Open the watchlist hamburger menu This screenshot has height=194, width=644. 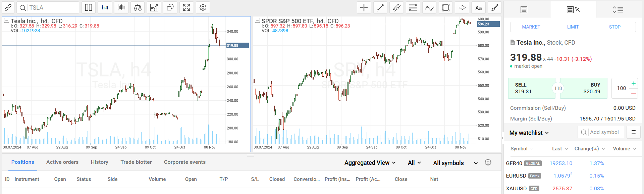coord(634,132)
